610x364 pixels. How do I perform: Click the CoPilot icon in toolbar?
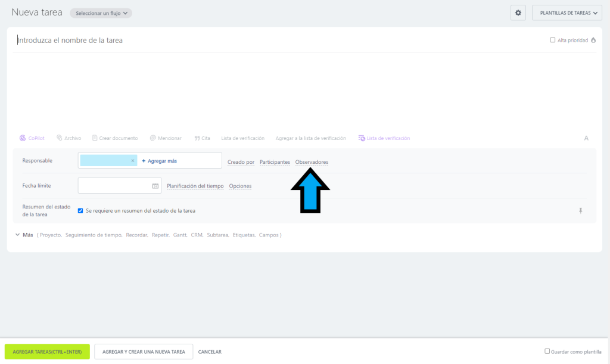point(23,138)
